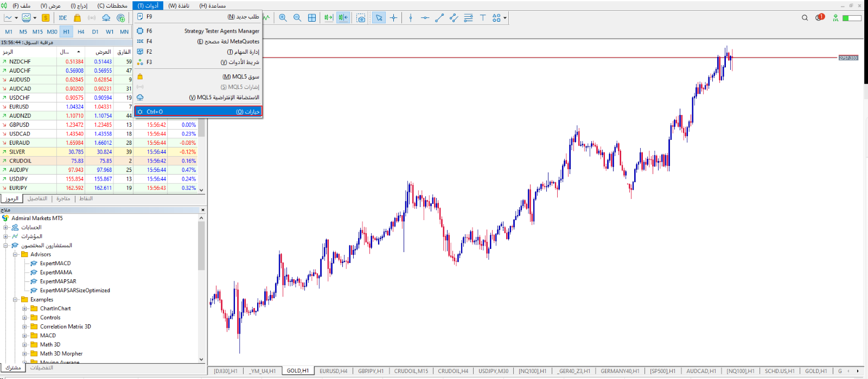This screenshot has height=379, width=868.
Task: Collapse the Examples folder node
Action: [15, 299]
